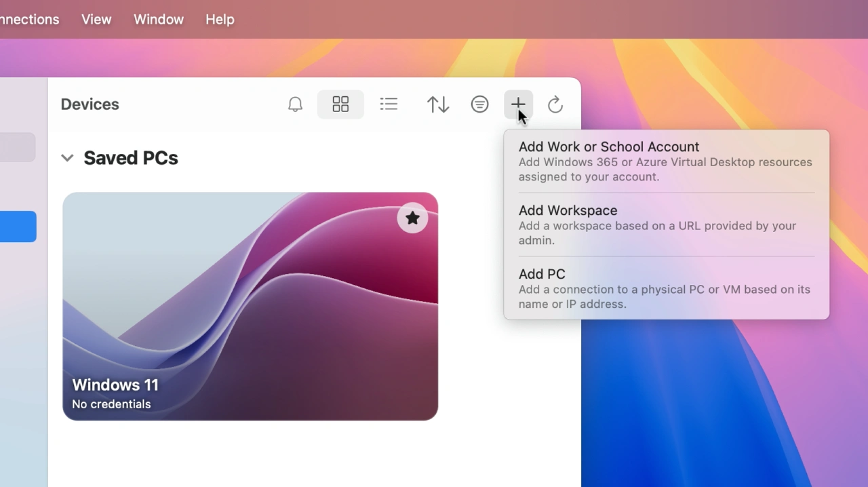
Task: Open the Connections menu in the menu bar
Action: point(29,20)
